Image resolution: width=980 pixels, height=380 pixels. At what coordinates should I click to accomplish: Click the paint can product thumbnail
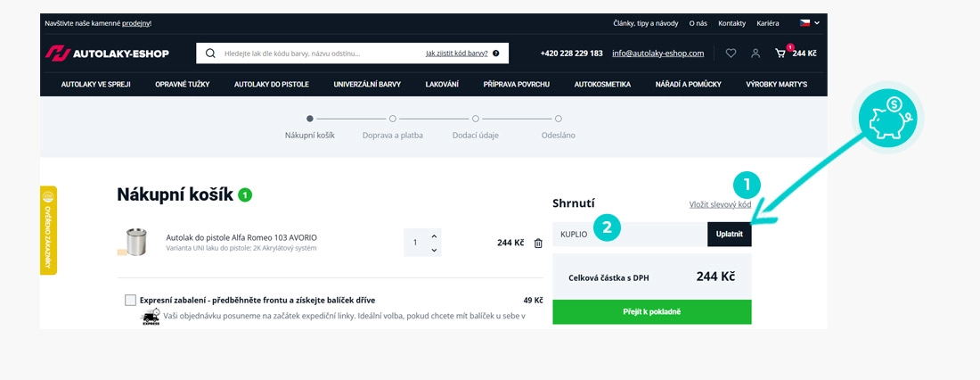(133, 243)
